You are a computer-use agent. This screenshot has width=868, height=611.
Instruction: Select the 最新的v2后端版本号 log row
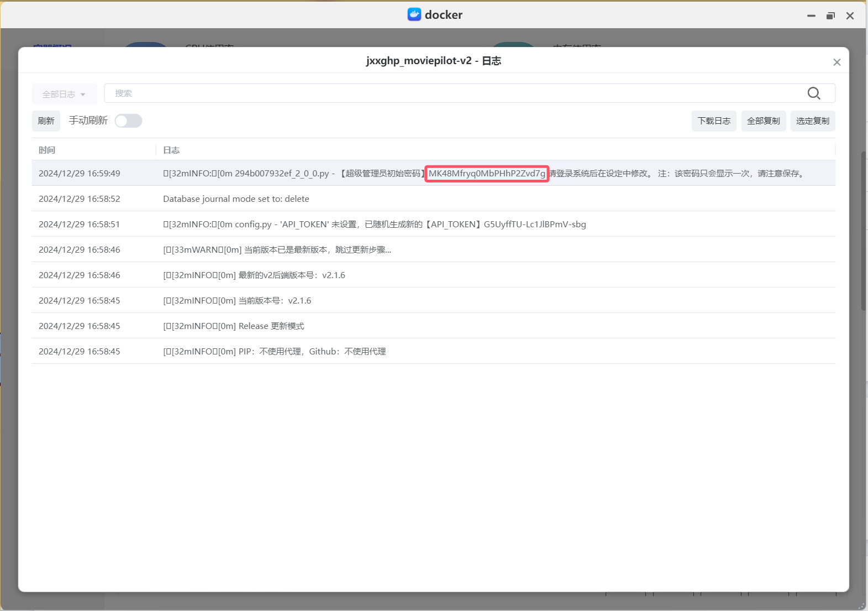(433, 275)
